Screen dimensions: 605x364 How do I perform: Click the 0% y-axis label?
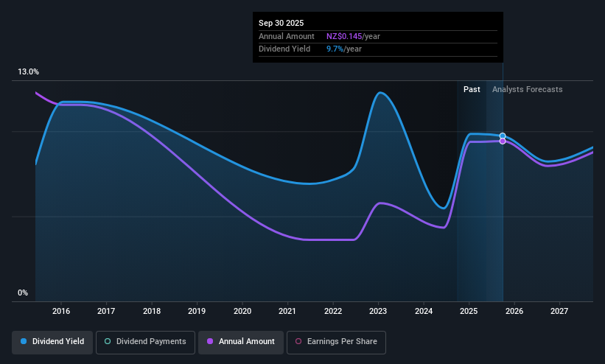tap(23, 293)
